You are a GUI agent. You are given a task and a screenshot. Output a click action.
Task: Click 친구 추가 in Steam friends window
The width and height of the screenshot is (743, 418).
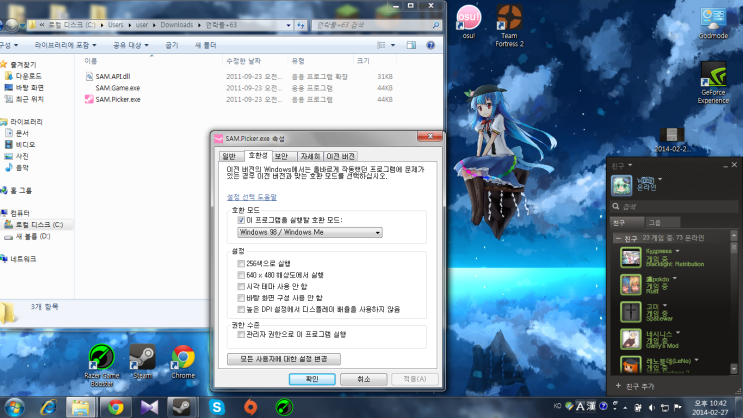pyautogui.click(x=635, y=386)
